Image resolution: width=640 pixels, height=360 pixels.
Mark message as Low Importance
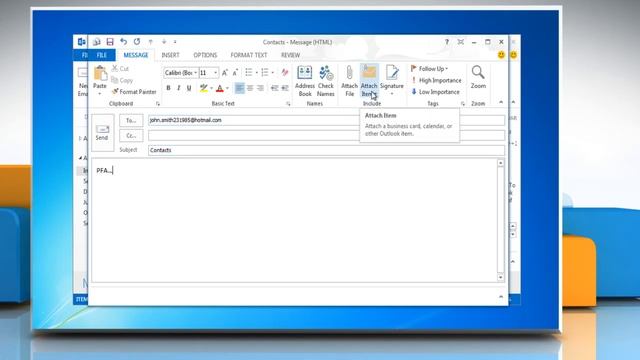point(436,92)
